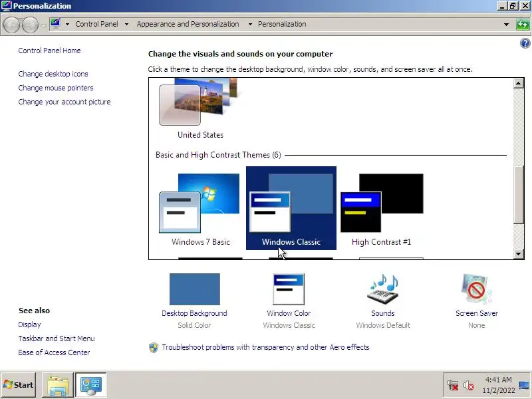Click Control Panel in the breadcrumb
The height and width of the screenshot is (399, 532).
(96, 24)
